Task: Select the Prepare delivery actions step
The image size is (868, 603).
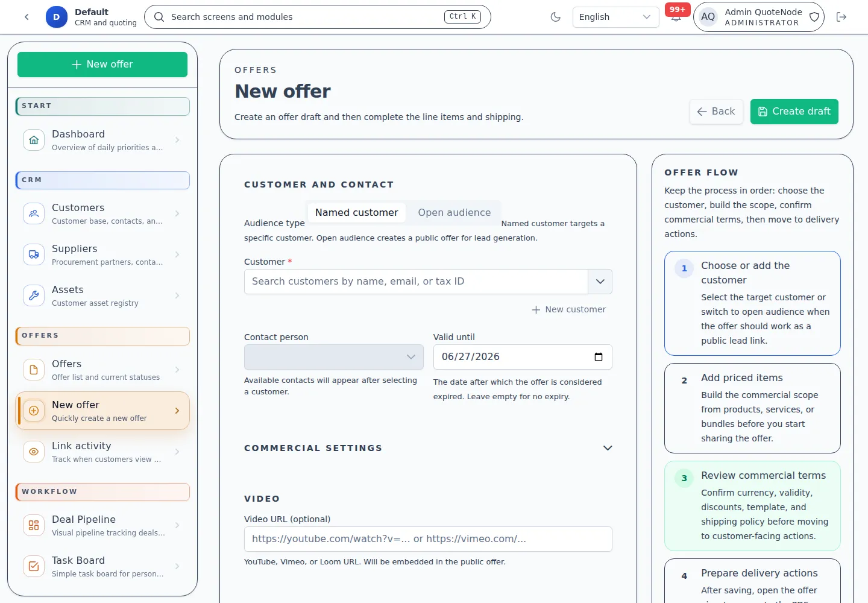Action: [x=752, y=581]
